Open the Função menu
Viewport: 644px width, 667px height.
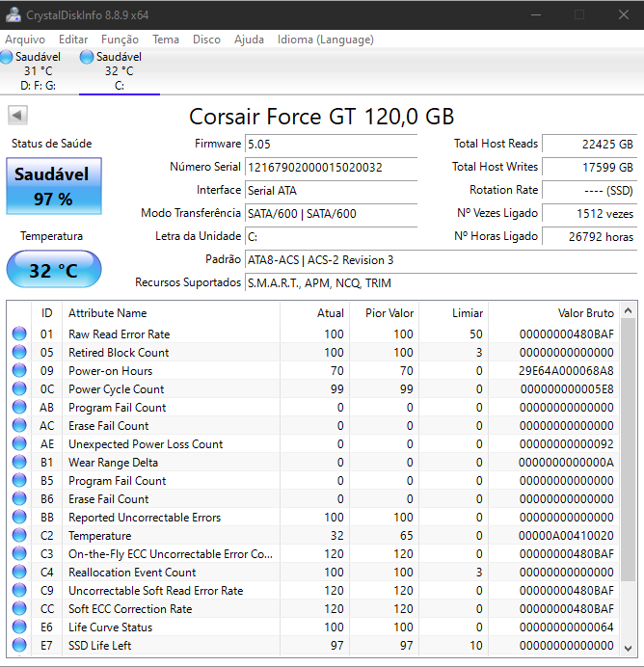click(120, 40)
